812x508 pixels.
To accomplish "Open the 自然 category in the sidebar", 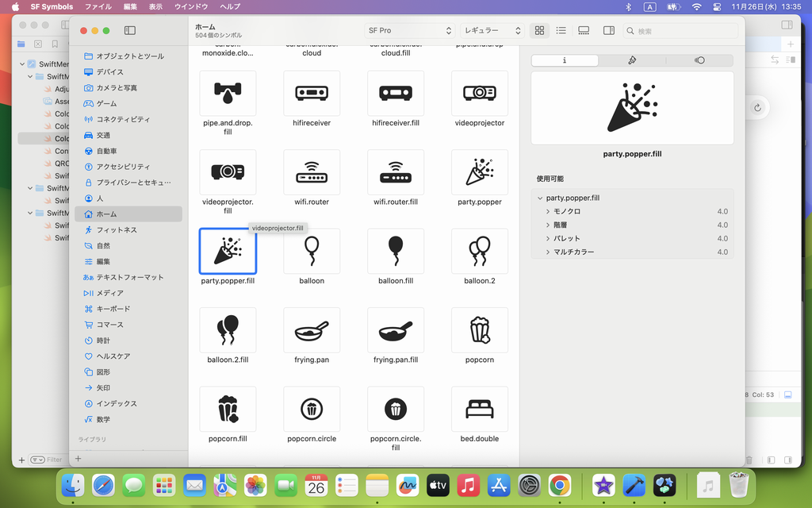I will tap(103, 246).
